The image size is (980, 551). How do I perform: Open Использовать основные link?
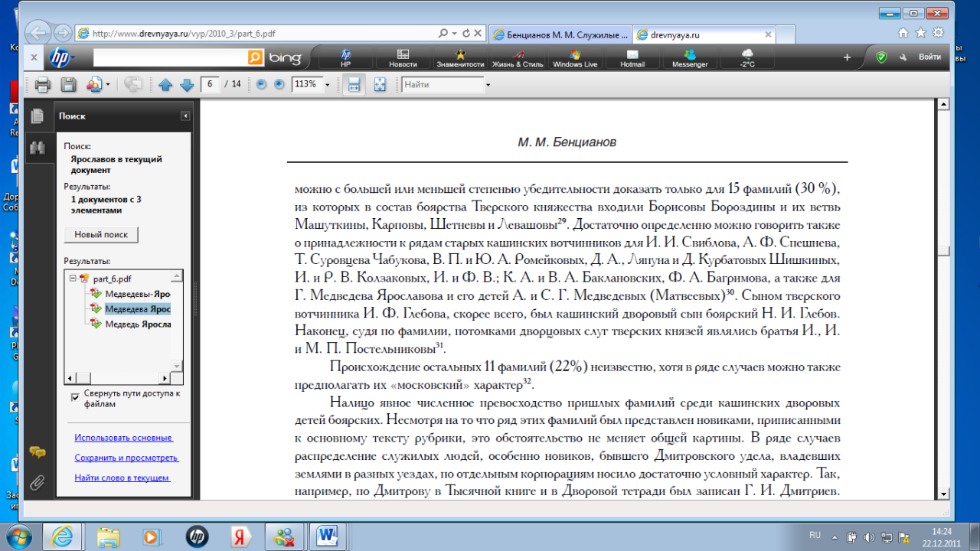coord(124,438)
